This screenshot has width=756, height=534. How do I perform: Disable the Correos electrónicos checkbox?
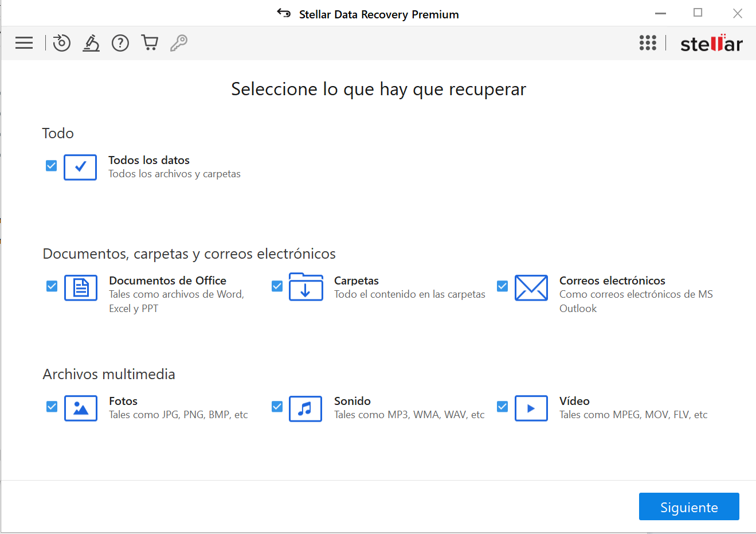(502, 286)
